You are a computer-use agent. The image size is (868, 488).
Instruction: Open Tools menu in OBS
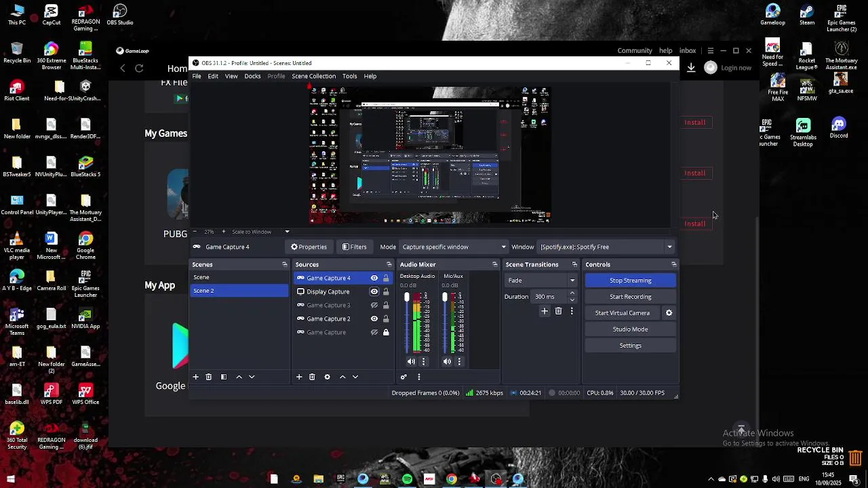(349, 76)
